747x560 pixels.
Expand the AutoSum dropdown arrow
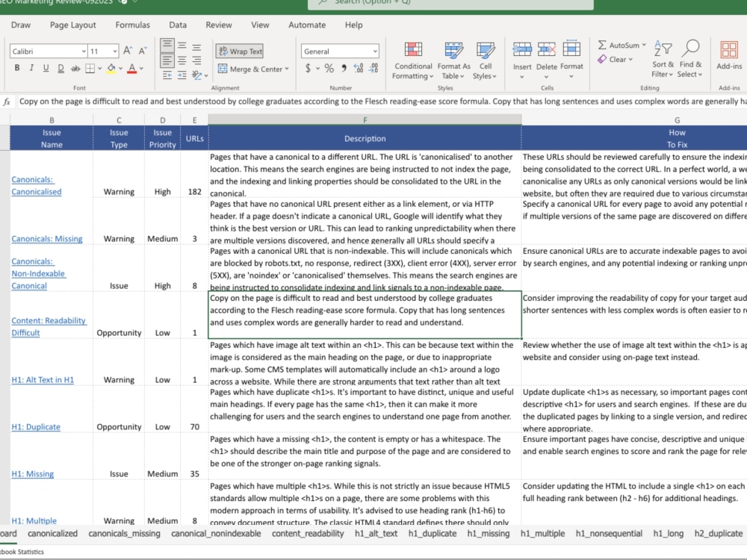tap(644, 45)
